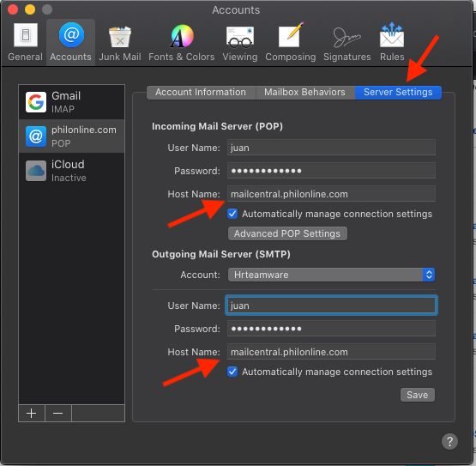Uncheck incoming Automatically manage connection settings
The image size is (476, 466).
click(232, 214)
